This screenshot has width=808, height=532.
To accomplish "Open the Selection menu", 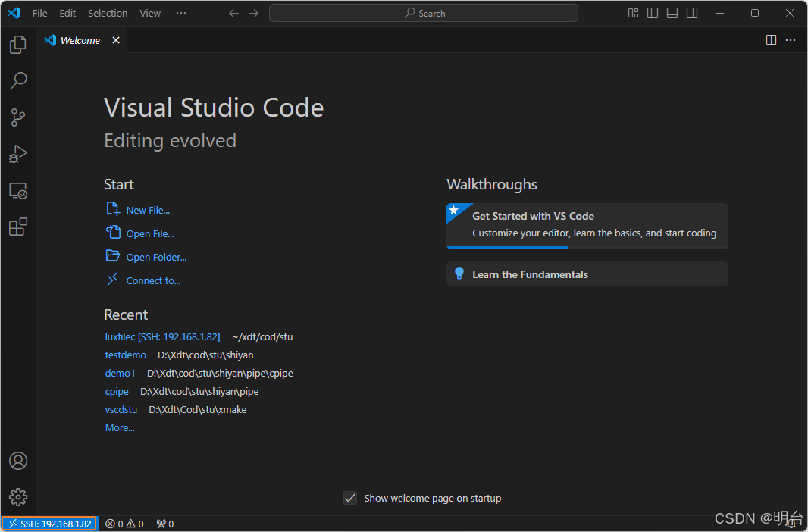I will 108,14.
